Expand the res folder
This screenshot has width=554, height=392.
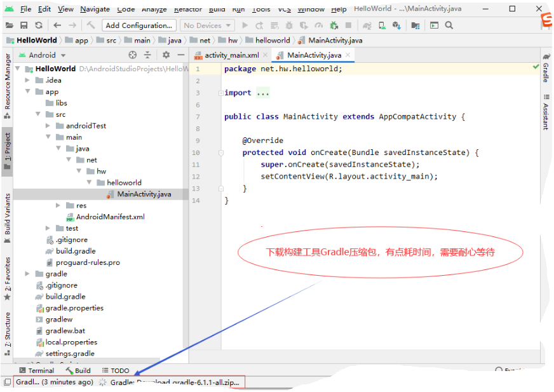(x=58, y=205)
